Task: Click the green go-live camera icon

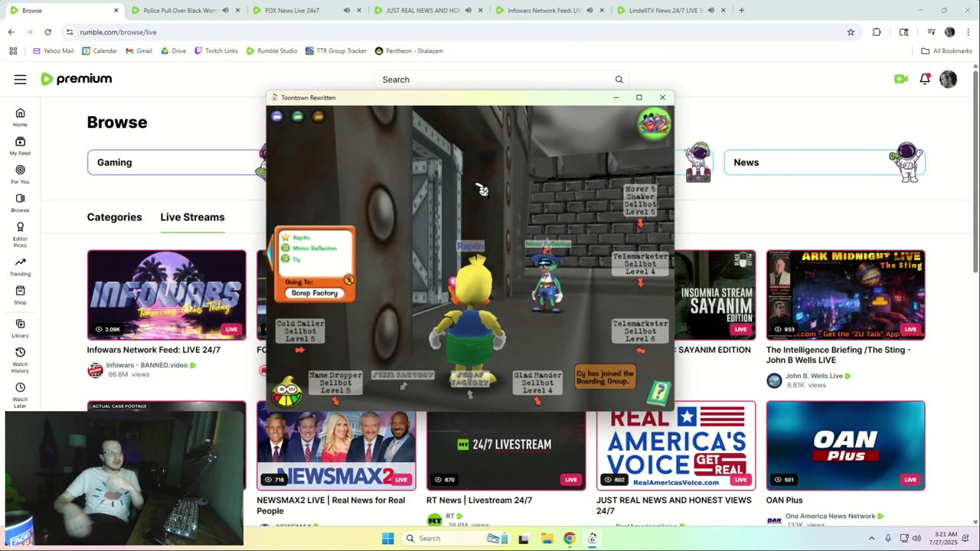Action: (900, 79)
